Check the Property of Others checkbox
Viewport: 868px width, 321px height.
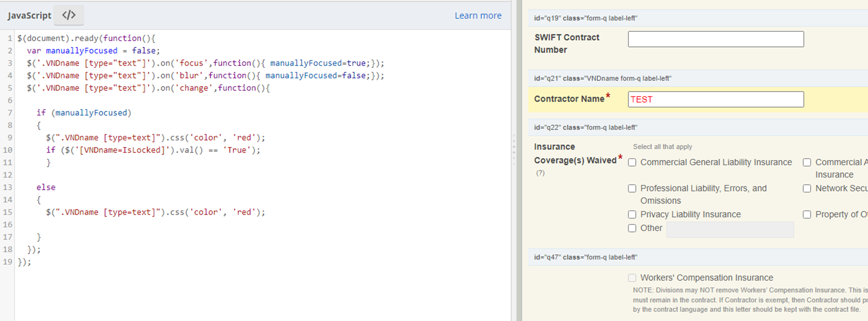pos(807,215)
